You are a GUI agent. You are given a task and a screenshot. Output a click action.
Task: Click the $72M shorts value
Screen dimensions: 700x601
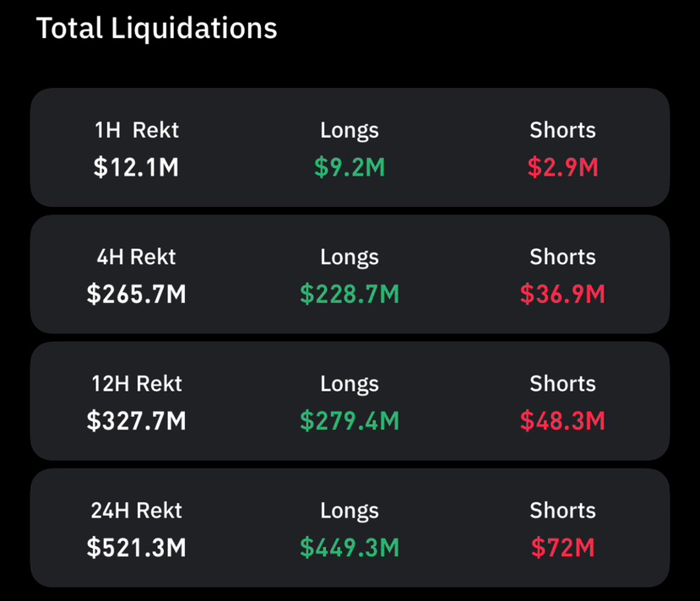pyautogui.click(x=562, y=548)
